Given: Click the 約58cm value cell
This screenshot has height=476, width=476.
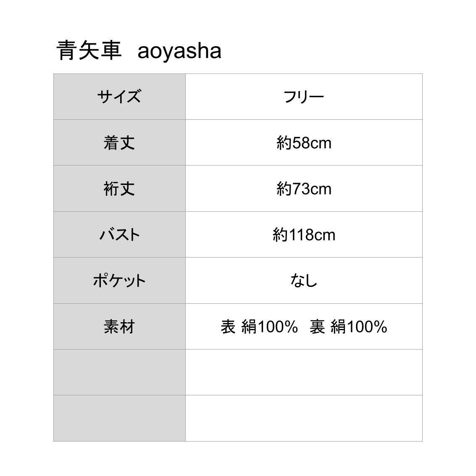Looking at the screenshot, I should [x=304, y=143].
